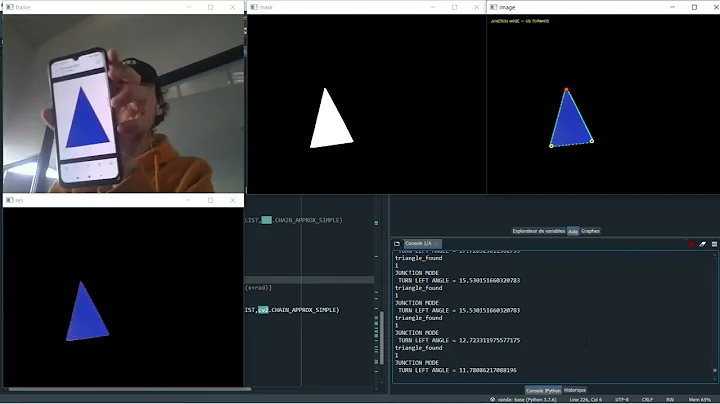Click the mask window title text
The width and height of the screenshot is (720, 404).
click(266, 7)
